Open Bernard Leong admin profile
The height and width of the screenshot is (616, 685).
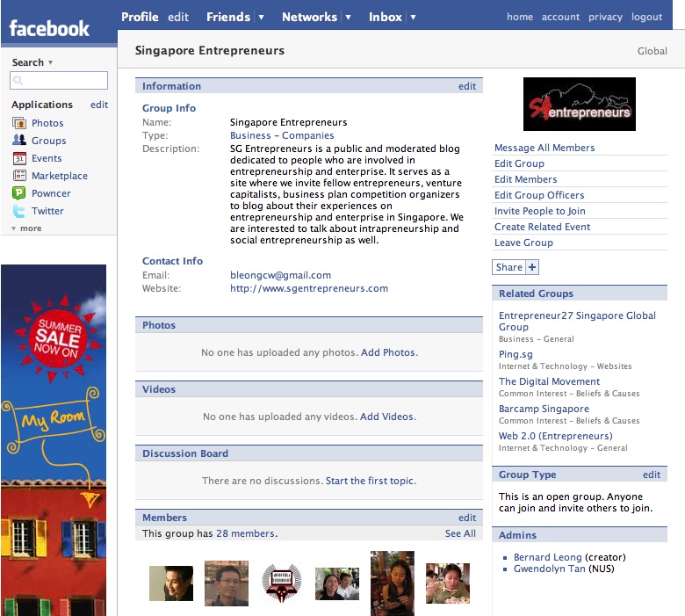click(x=548, y=557)
